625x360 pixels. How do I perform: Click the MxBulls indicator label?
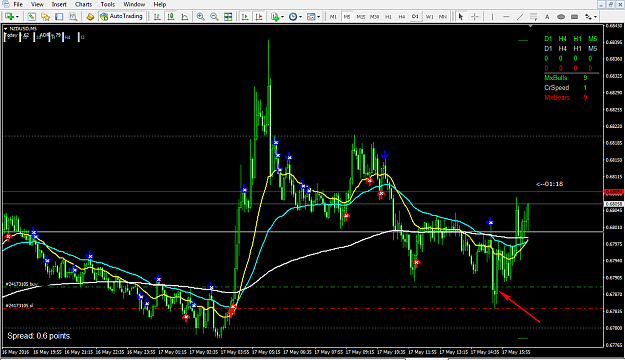point(556,78)
